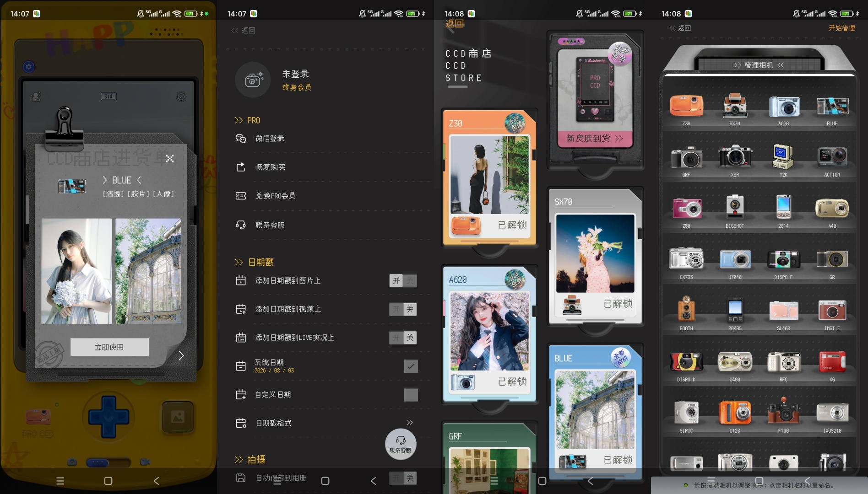
Task: Tap floating 联系客服 round button
Action: coord(401,444)
